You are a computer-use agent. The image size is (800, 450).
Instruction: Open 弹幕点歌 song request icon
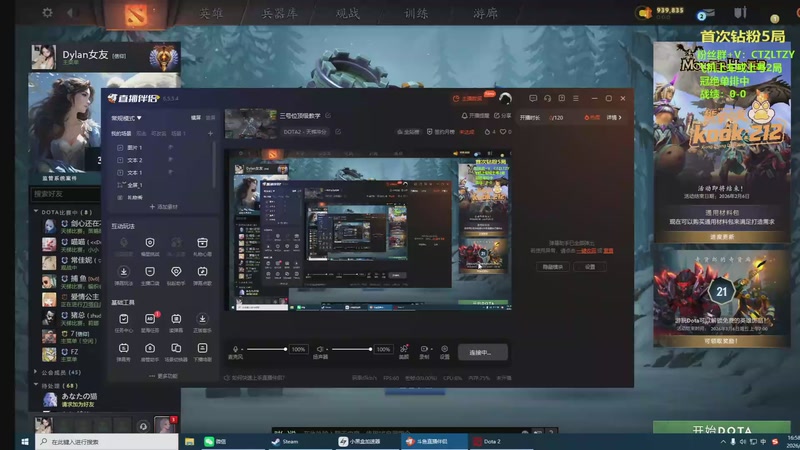[203, 272]
